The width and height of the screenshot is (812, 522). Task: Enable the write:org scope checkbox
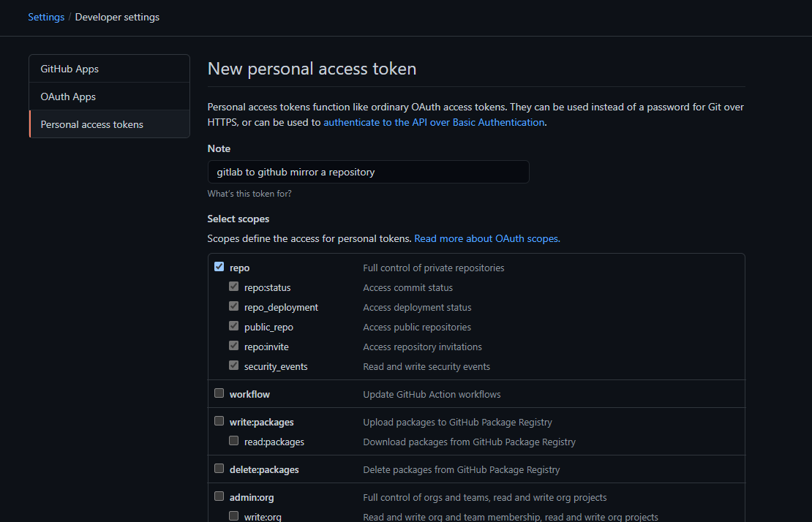point(233,516)
